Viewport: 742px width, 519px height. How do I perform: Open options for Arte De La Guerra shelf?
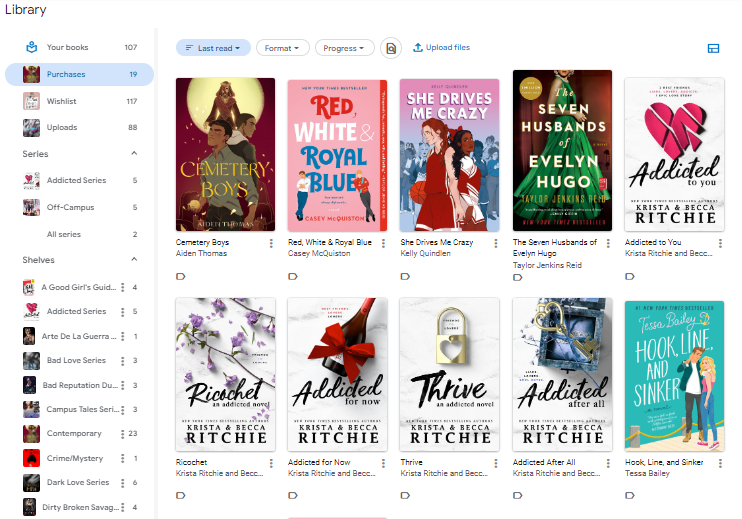tap(123, 336)
